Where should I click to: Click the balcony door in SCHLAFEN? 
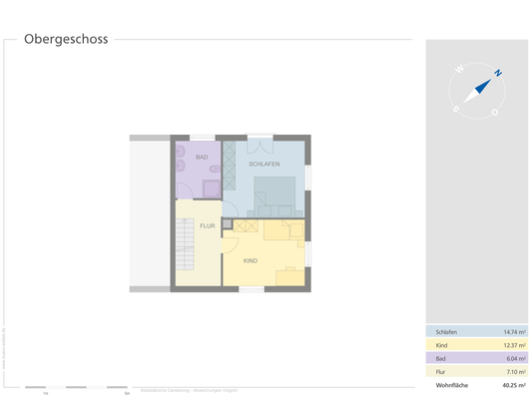[x=260, y=145]
